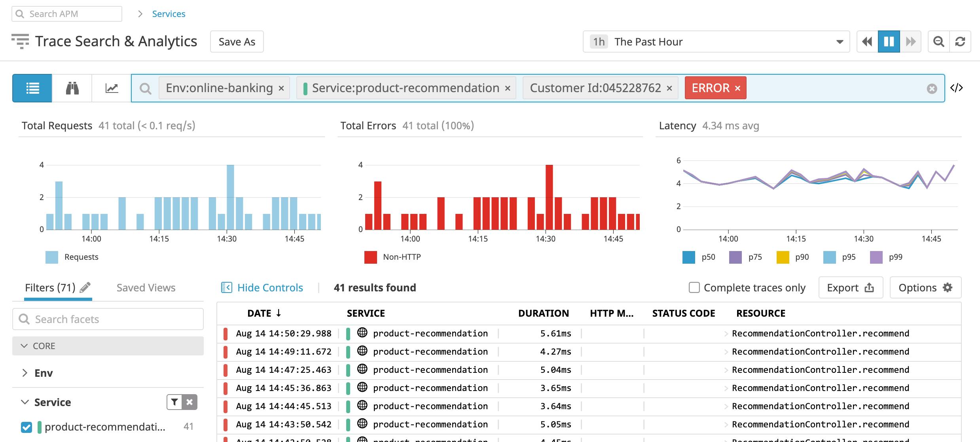Screen dimensions: 980x442
Task: Pause live time updates
Action: pos(889,42)
